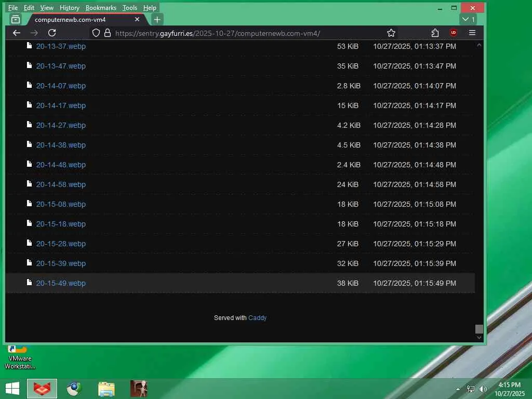Image resolution: width=532 pixels, height=399 pixels.
Task: Open the Edit menu
Action: (29, 7)
